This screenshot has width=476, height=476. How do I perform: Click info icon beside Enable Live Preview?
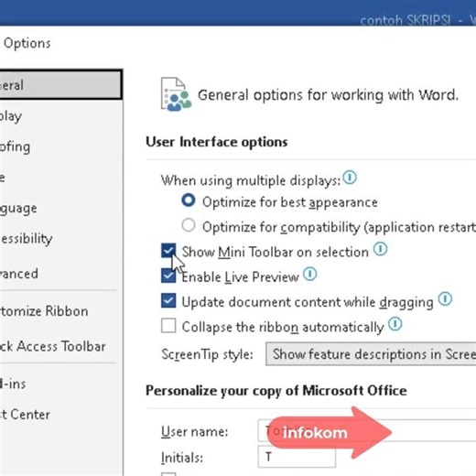click(310, 274)
